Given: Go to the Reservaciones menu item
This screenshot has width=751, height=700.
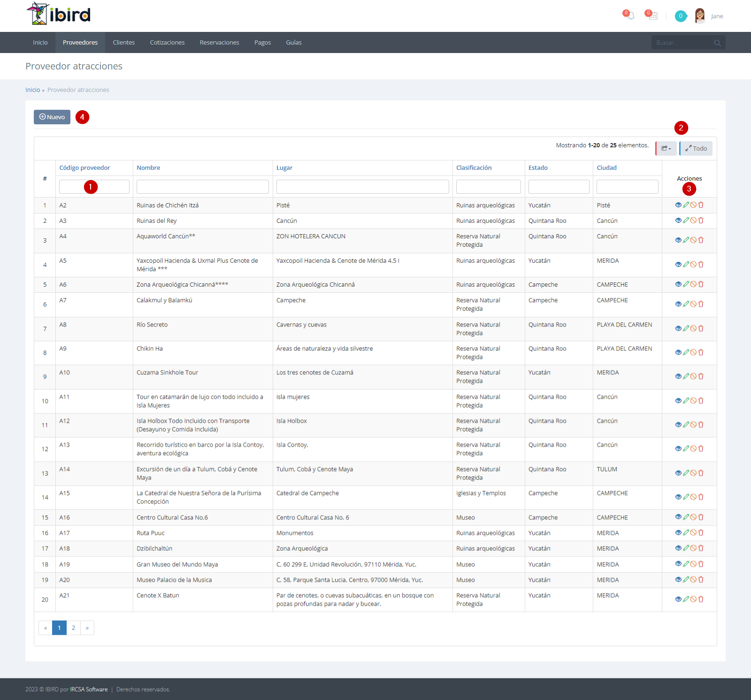Looking at the screenshot, I should [x=219, y=43].
